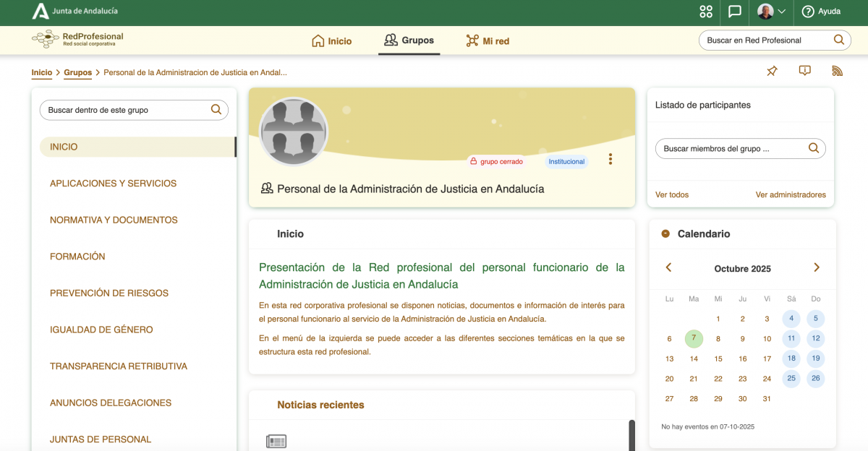Screen dimensions: 868x451
Task: Pin this group with the pushpin icon
Action: (x=772, y=71)
